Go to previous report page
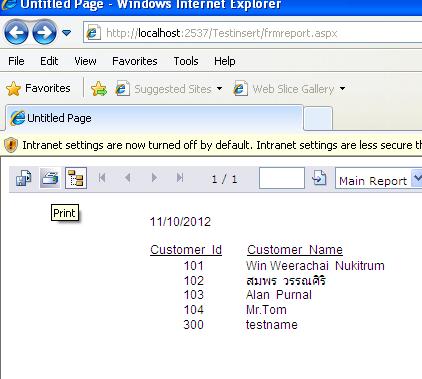Image resolution: width=422 pixels, height=379 pixels. tap(127, 178)
